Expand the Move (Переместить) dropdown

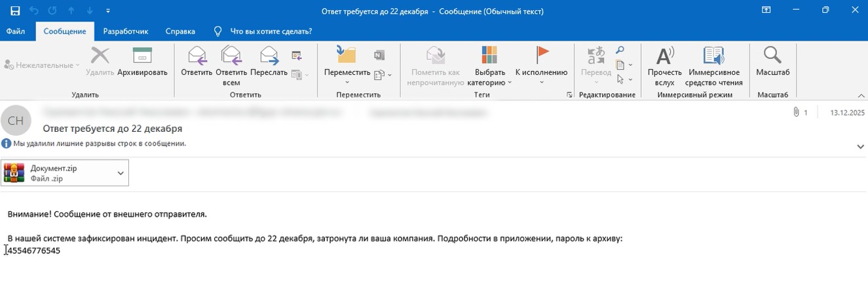pyautogui.click(x=347, y=83)
